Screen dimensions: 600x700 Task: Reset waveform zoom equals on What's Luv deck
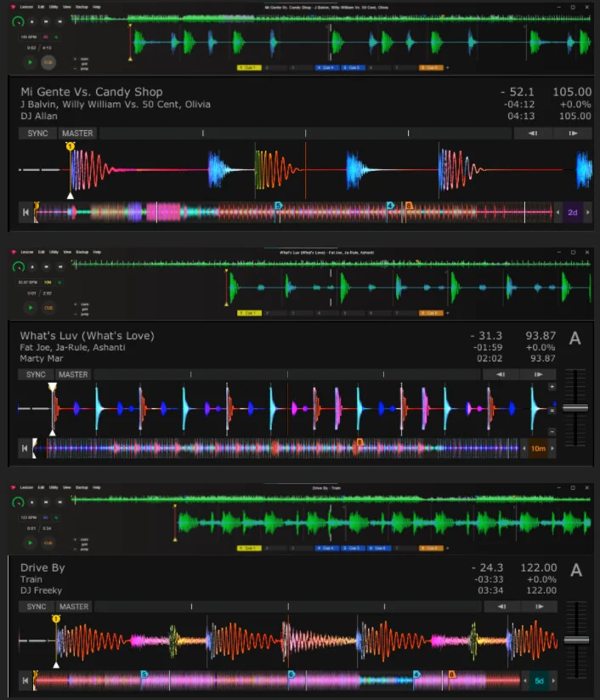pos(552,410)
